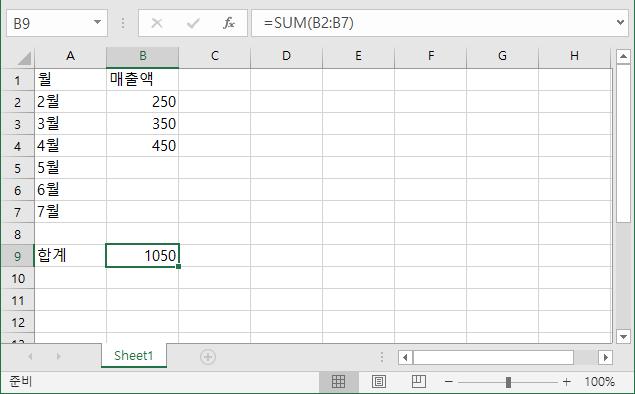This screenshot has width=635, height=394.
Task: Select the 4월 cell
Action: [70, 145]
